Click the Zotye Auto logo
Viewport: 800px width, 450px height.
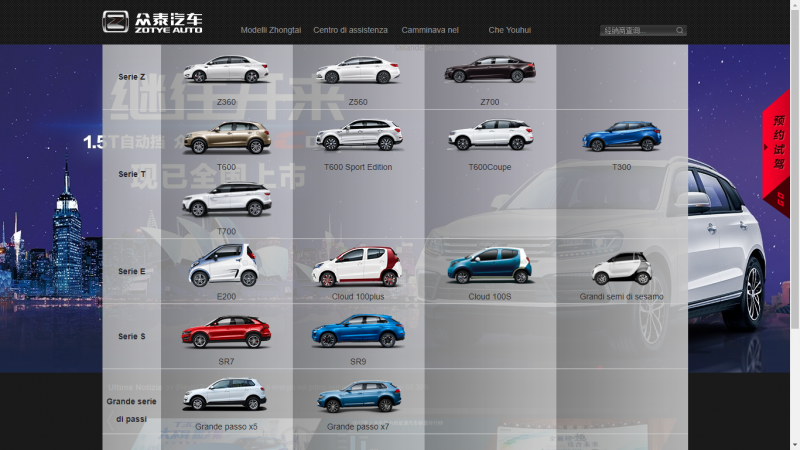(x=152, y=22)
